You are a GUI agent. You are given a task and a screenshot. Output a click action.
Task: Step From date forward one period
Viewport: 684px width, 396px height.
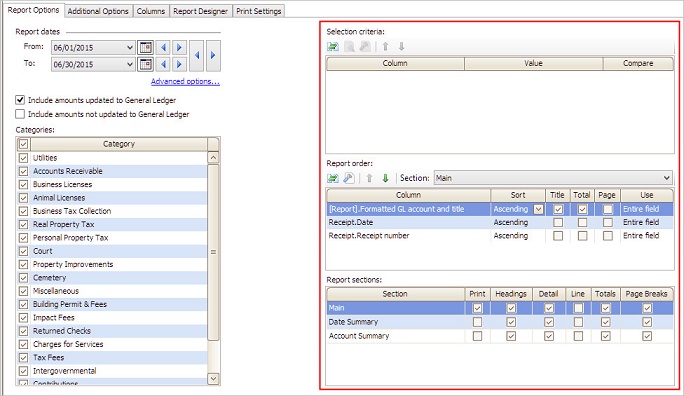tap(179, 48)
